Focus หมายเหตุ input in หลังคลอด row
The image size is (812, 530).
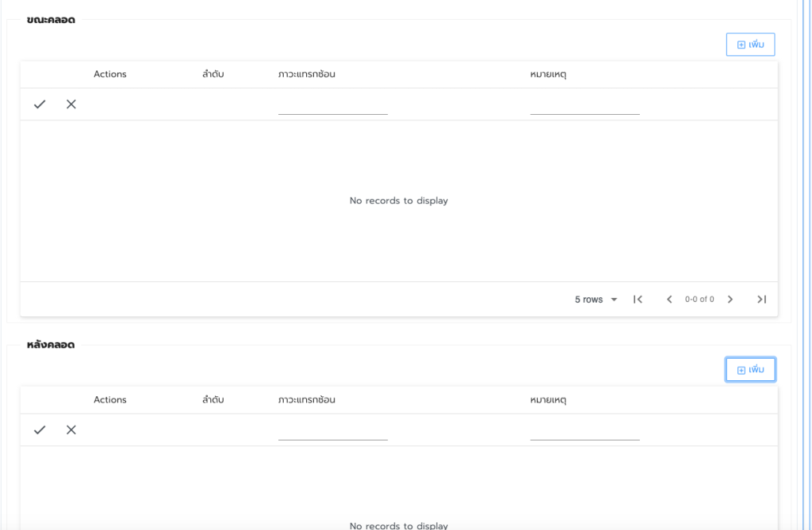click(584, 431)
